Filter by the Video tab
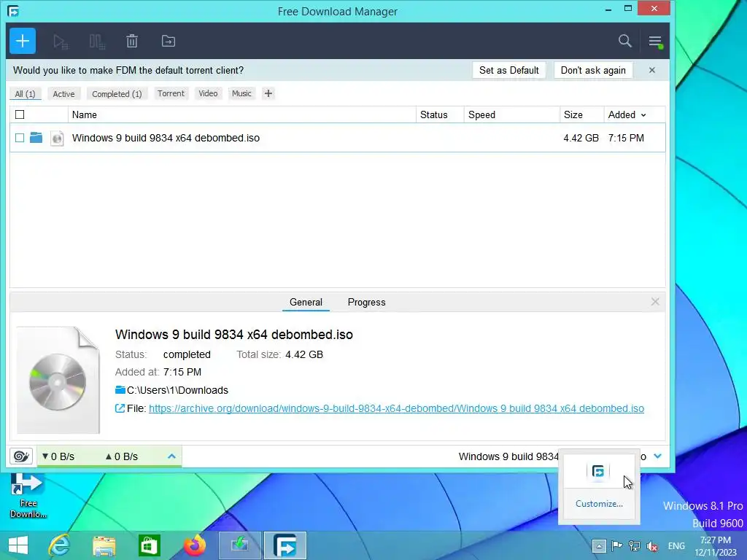Viewport: 747px width, 560px height. [208, 93]
